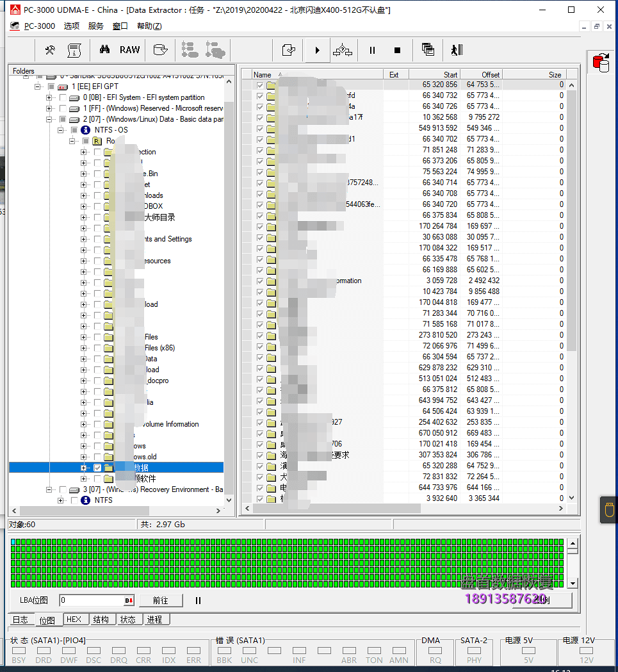Viewport: 618px width, 672px height.
Task: Sort file list by Size column
Action: (x=534, y=74)
